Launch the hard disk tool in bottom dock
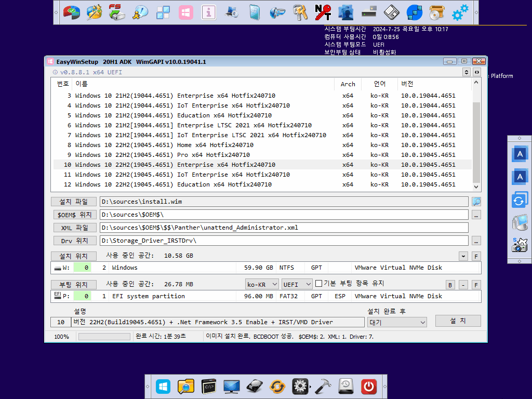The width and height of the screenshot is (532, 399). [255, 387]
